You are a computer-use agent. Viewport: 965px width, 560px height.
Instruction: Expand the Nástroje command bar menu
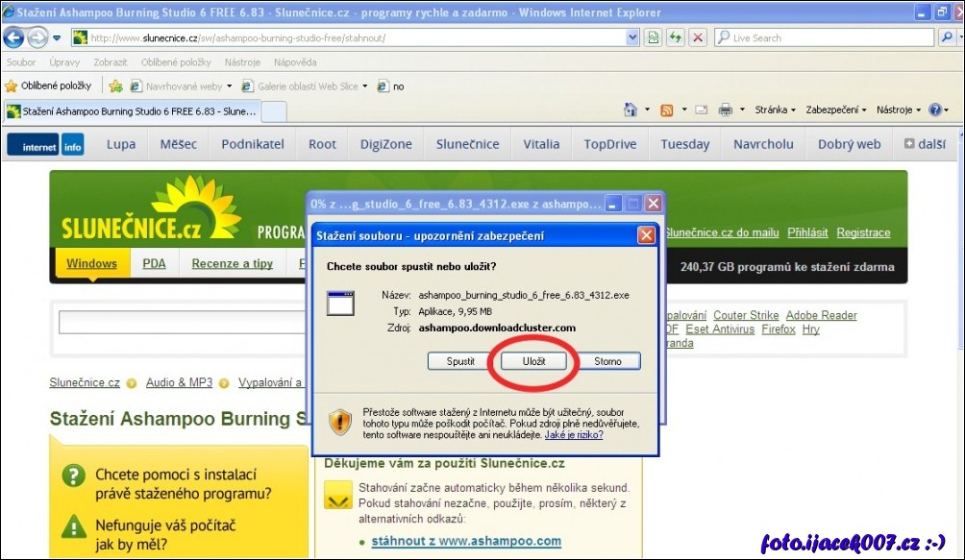(x=898, y=110)
